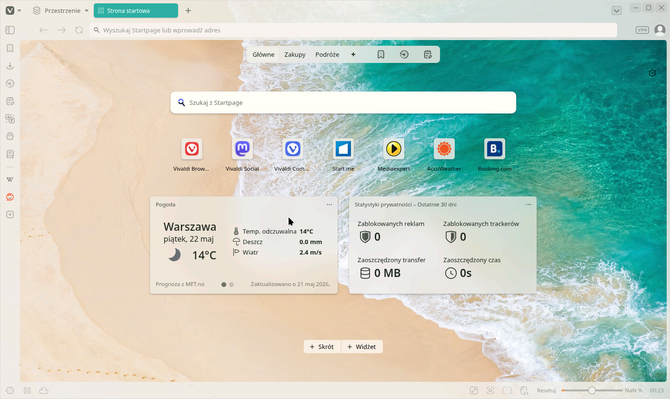
Task: Click the pause icon in status bar
Action: (x=27, y=390)
